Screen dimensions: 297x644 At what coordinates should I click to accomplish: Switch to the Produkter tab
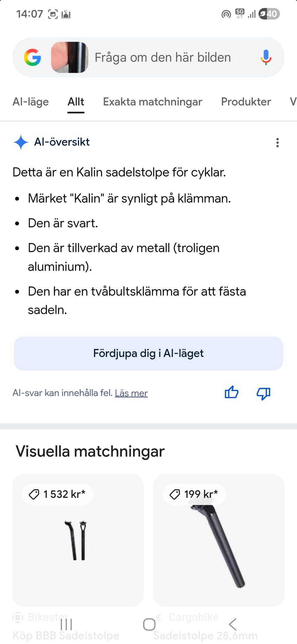[246, 102]
